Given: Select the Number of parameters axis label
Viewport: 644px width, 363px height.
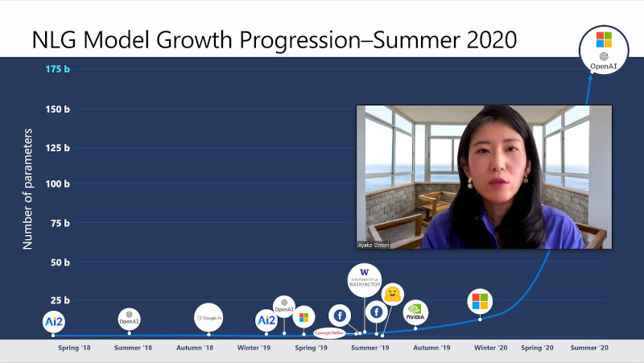Looking at the screenshot, I should coord(27,189).
